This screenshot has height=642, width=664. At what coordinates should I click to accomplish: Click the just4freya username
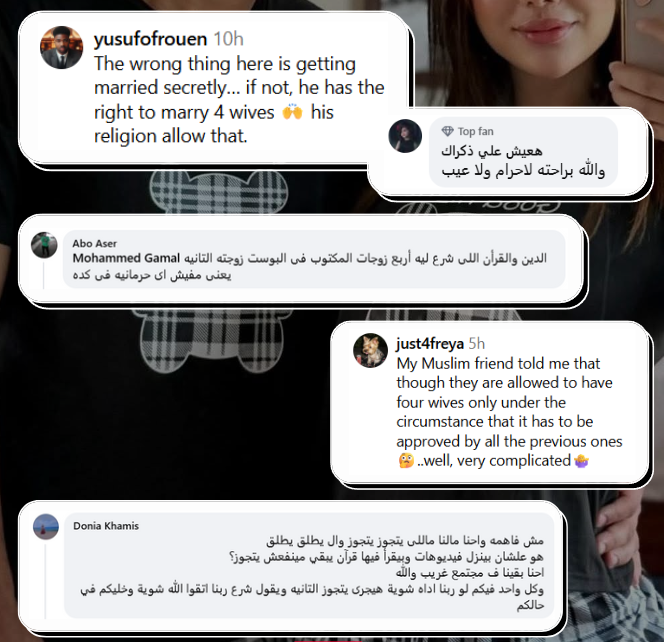pyautogui.click(x=430, y=343)
